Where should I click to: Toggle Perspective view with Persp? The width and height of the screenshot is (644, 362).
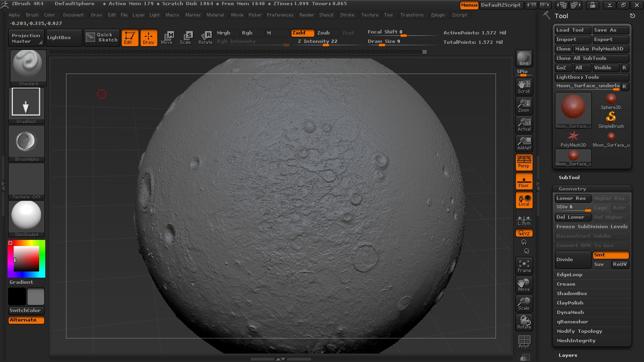click(x=524, y=162)
